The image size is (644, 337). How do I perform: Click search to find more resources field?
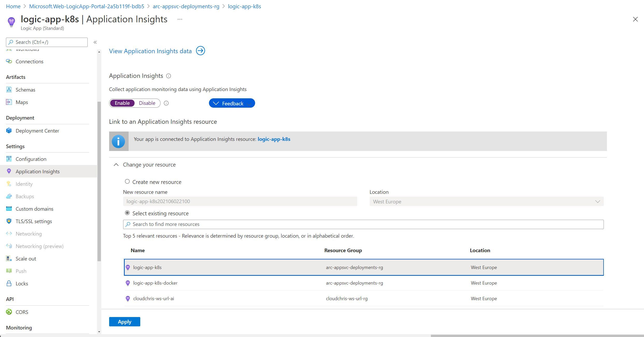(363, 224)
